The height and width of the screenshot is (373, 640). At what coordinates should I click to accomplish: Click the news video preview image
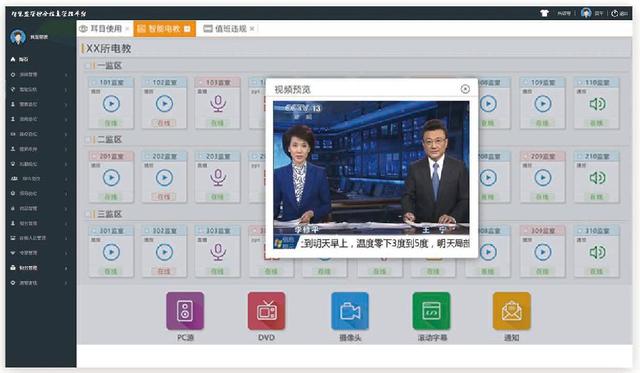[371, 175]
